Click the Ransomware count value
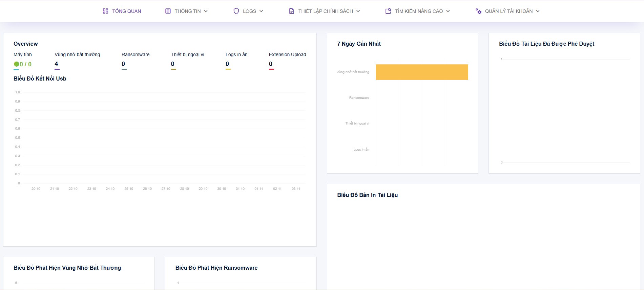 click(x=123, y=64)
